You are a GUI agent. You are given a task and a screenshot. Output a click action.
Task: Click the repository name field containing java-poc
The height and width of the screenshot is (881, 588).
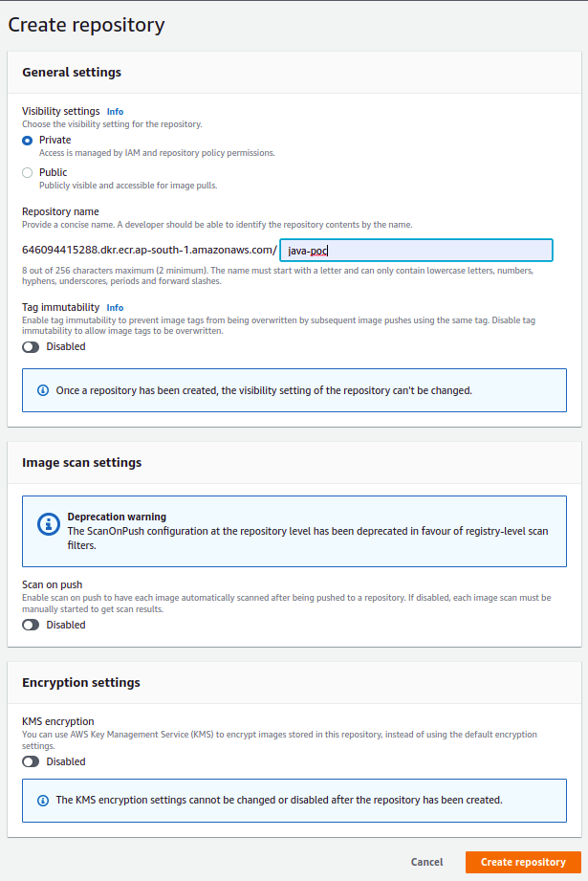pyautogui.click(x=416, y=250)
